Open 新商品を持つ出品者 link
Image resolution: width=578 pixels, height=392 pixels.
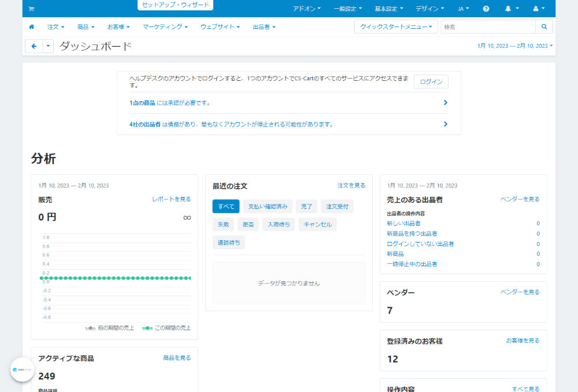click(412, 234)
